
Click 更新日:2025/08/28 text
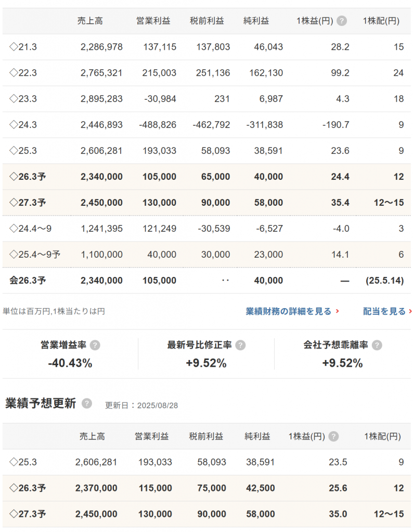point(141,405)
